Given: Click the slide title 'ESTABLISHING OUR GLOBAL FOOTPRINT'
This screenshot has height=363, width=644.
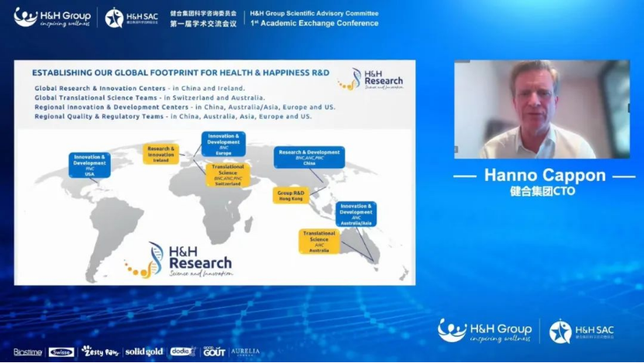Looking at the screenshot, I should point(181,73).
